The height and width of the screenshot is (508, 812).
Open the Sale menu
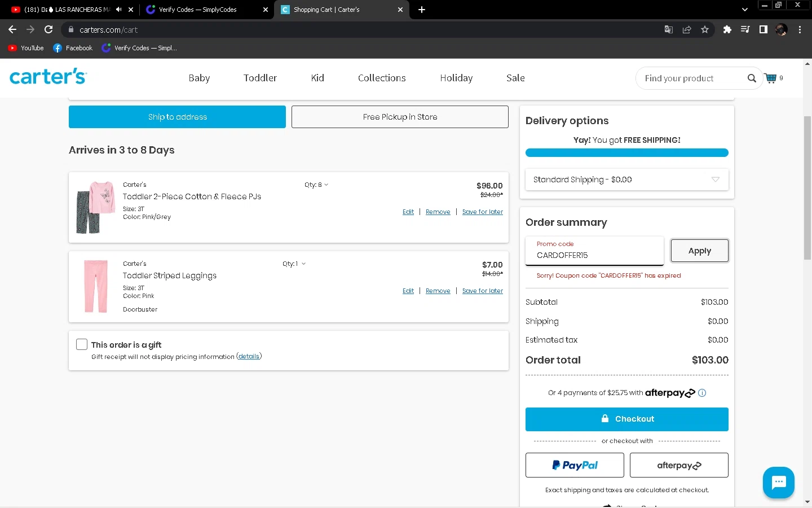coord(515,78)
